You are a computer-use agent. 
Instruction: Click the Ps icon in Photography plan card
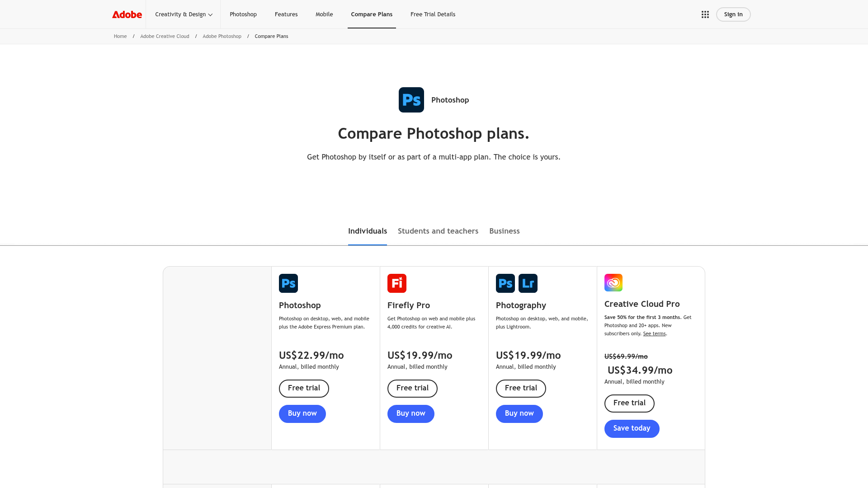pos(505,283)
